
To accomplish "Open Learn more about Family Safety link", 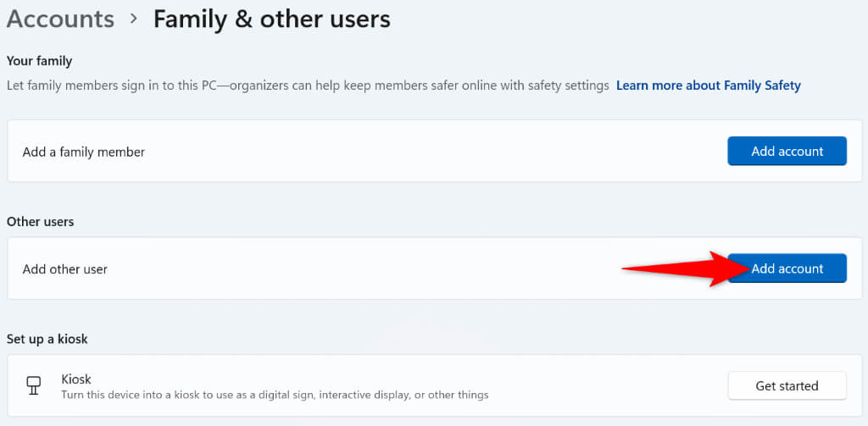I will pyautogui.click(x=708, y=86).
